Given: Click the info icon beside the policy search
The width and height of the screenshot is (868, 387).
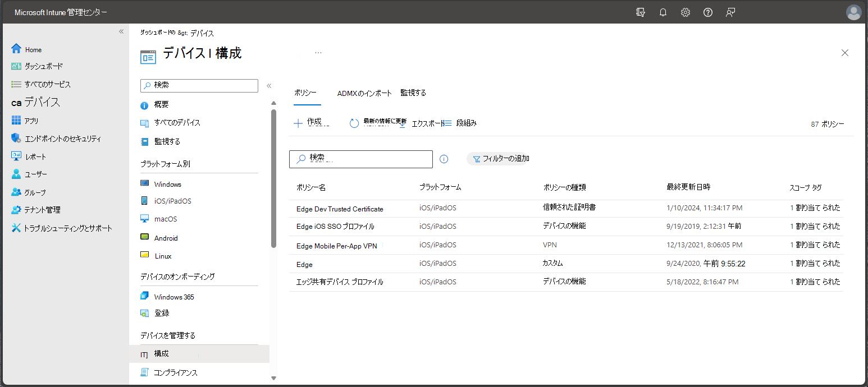Looking at the screenshot, I should [444, 159].
